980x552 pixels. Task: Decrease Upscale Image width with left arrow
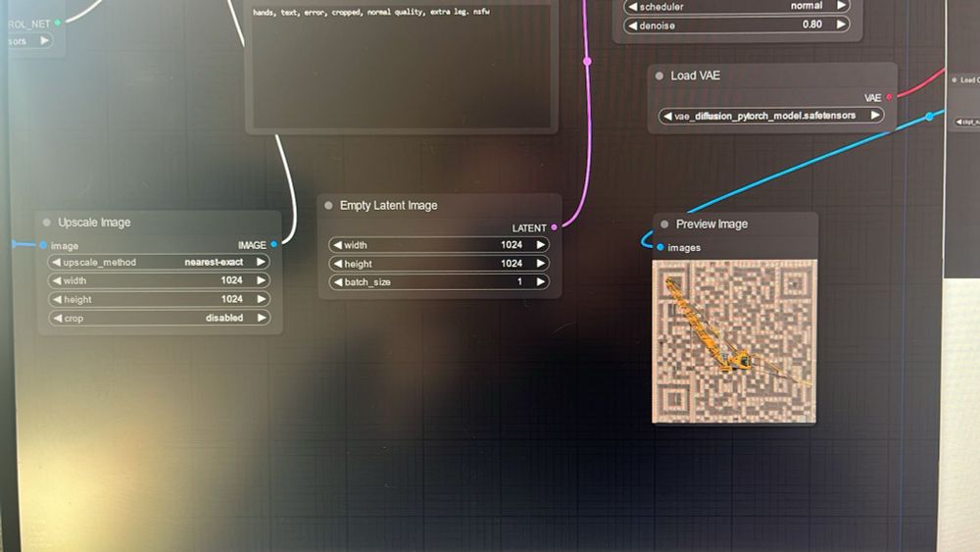(x=57, y=280)
